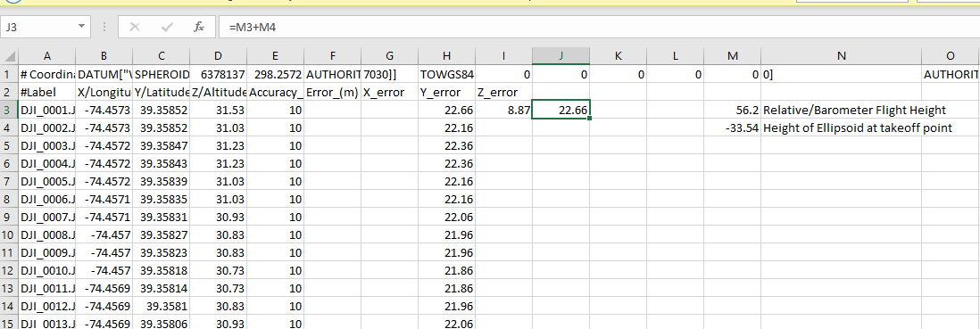Viewport: 980px width, 329px height.
Task: Open the Insert Function fx button
Action: [199, 28]
